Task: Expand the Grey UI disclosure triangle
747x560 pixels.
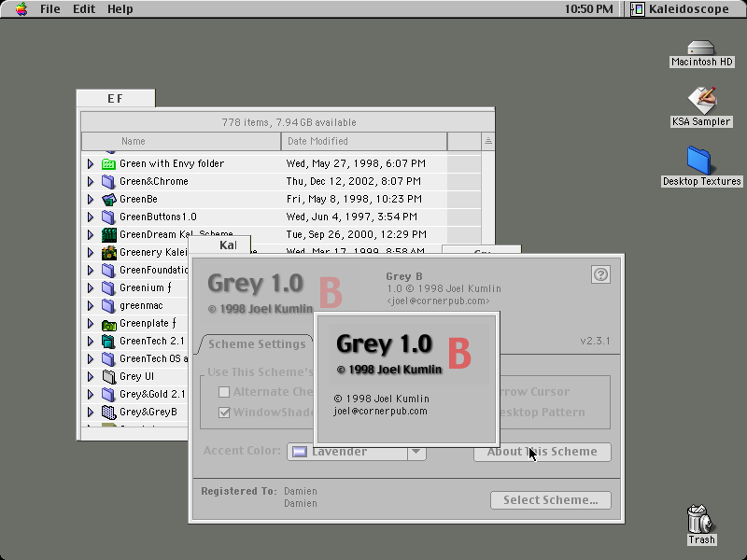Action: pos(91,377)
